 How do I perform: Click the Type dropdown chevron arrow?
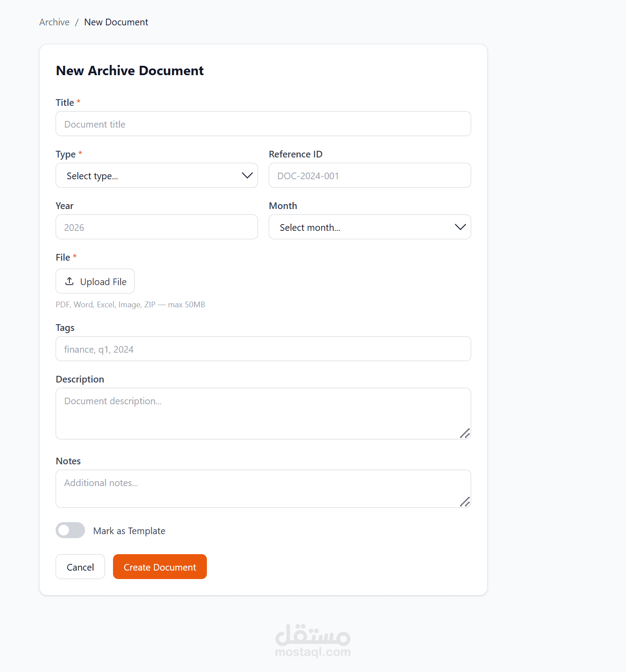click(247, 175)
